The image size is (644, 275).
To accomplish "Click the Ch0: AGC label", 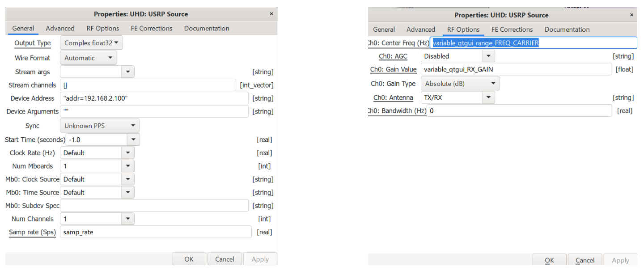I will pyautogui.click(x=393, y=56).
